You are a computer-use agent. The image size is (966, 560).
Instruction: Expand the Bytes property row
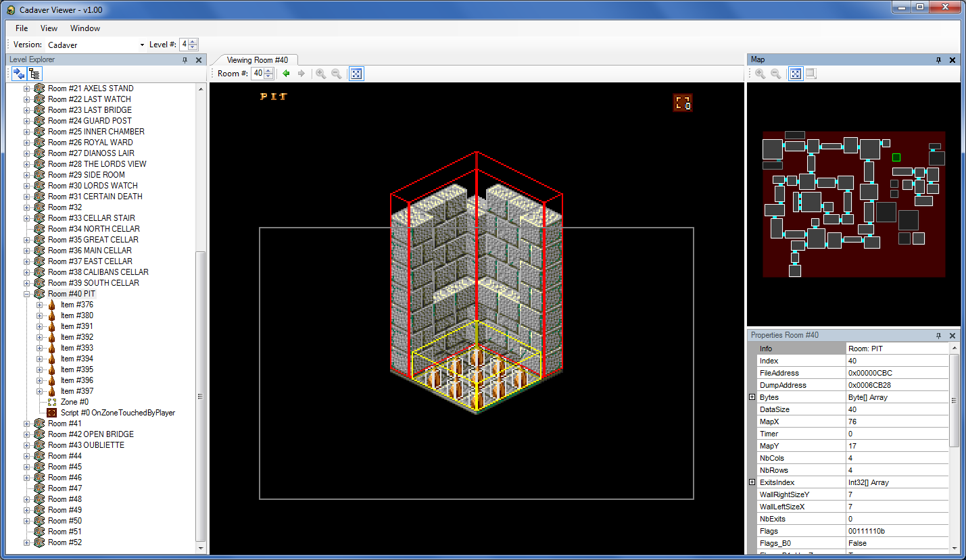click(752, 397)
